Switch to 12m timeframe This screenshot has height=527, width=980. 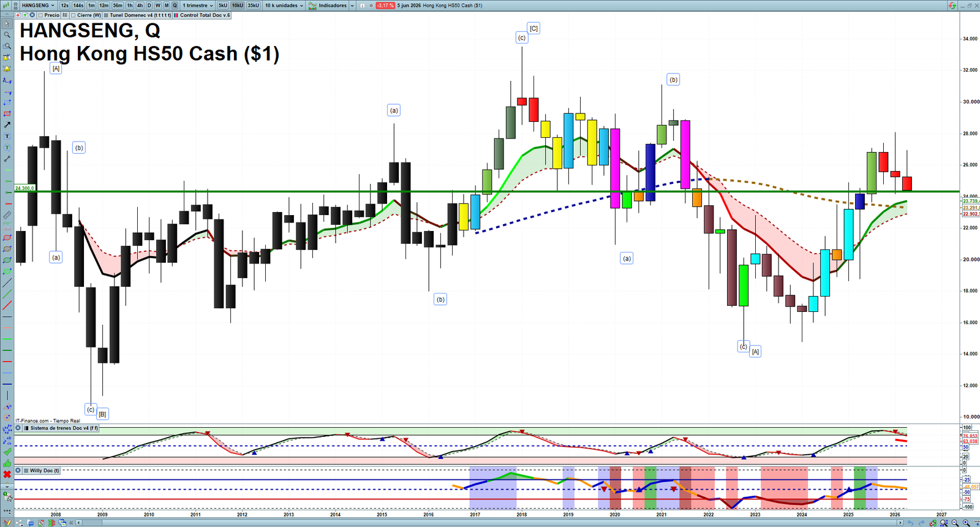pos(104,6)
